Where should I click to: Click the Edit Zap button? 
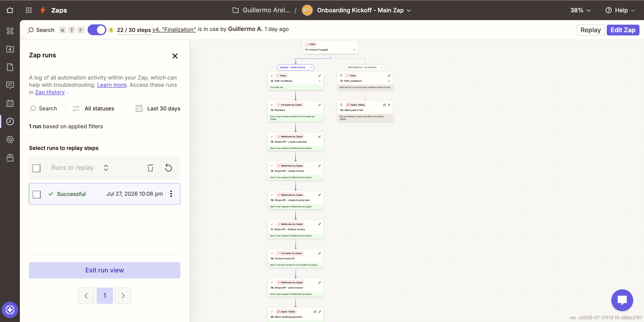[x=623, y=30]
